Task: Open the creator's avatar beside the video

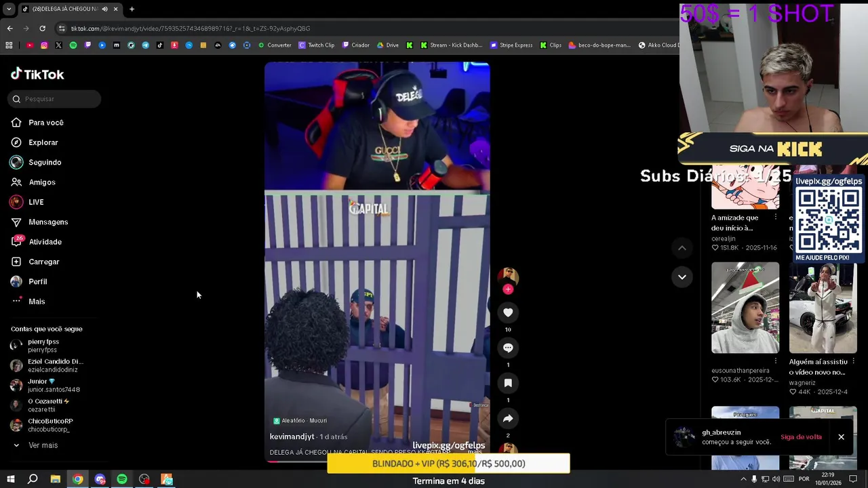Action: [x=508, y=277]
